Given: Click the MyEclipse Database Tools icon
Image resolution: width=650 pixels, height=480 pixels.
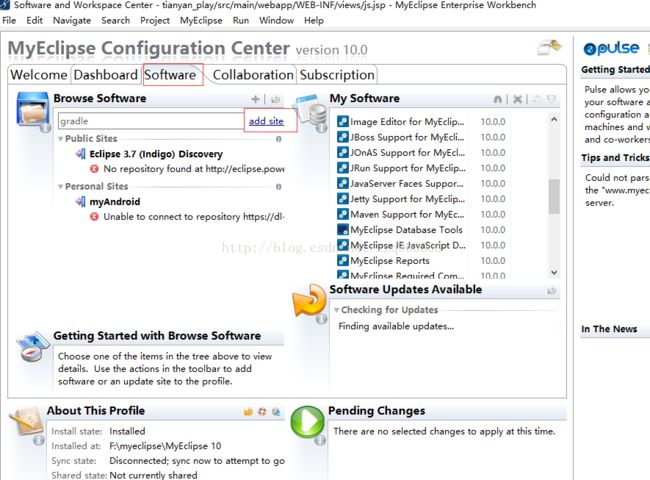Looking at the screenshot, I should pyautogui.click(x=342, y=229).
